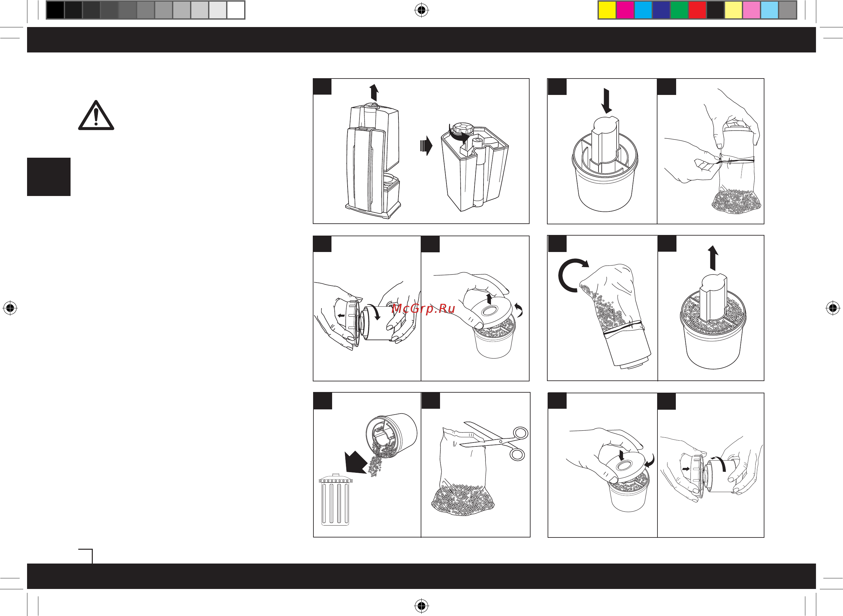Viewport: 843px width, 616px height.
Task: Click the bottom registration crosshair mark
Action: point(421,606)
